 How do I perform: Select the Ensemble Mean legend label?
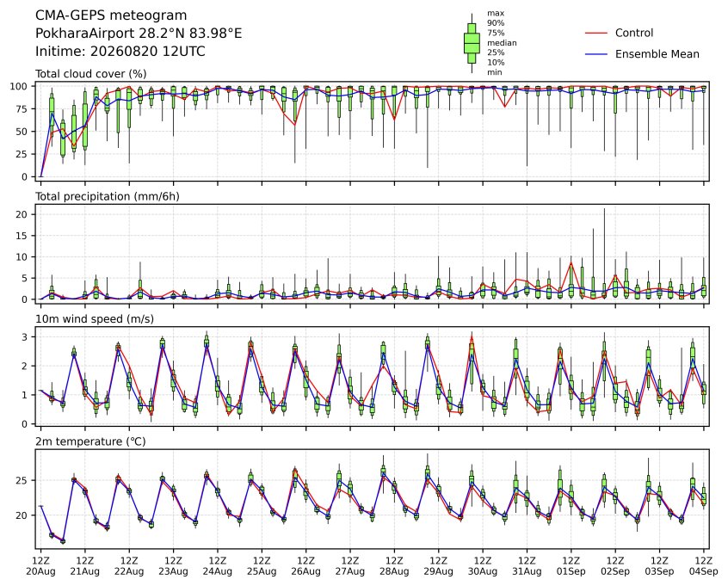pos(657,54)
